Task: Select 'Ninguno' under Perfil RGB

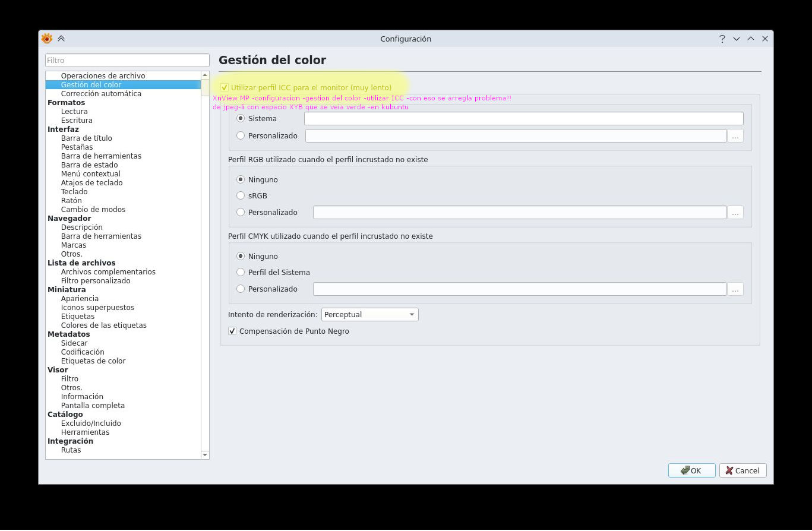Action: pos(241,179)
